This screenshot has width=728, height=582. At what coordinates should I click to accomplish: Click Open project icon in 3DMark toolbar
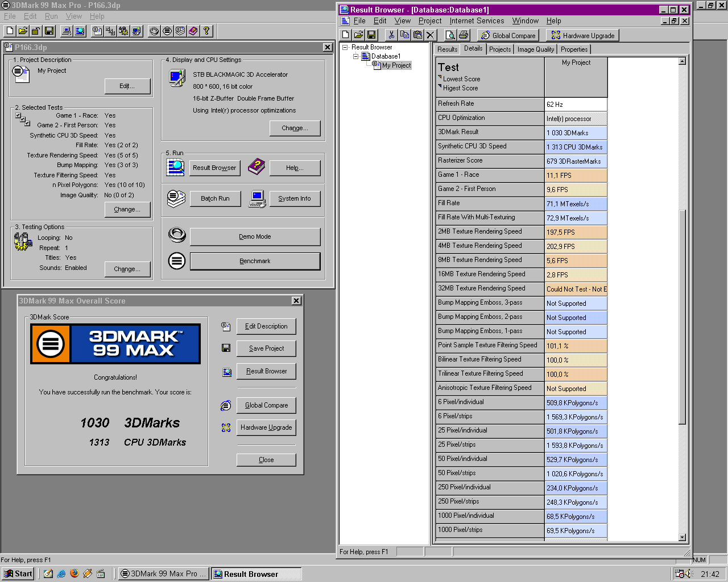click(x=23, y=31)
